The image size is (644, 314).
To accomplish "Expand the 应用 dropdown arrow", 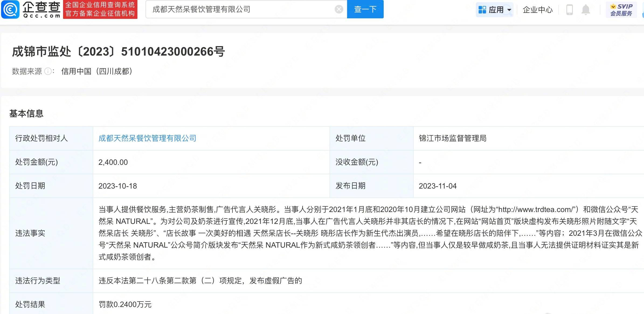I will click(509, 10).
